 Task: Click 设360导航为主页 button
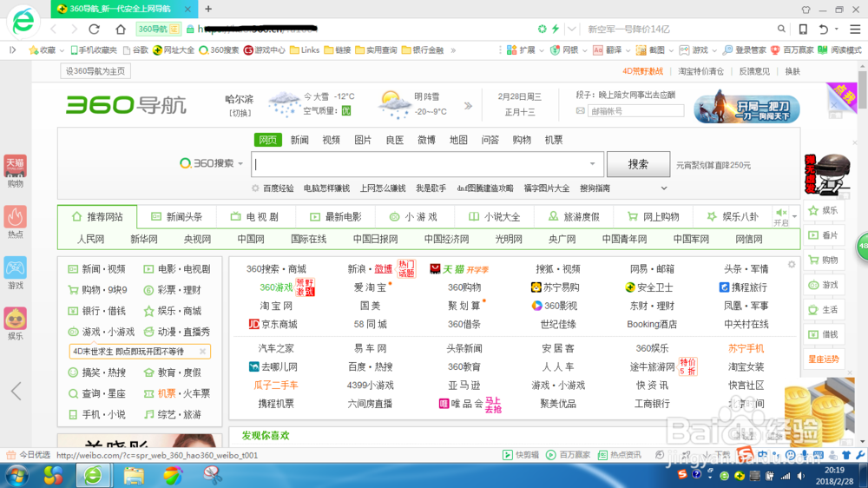point(95,71)
